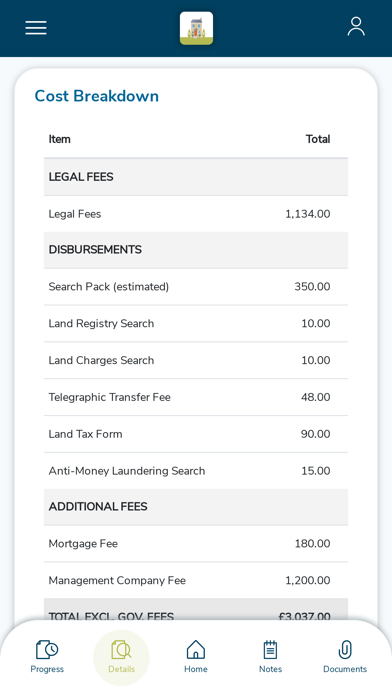Image resolution: width=392 pixels, height=696 pixels.
Task: Go to Home via house icon
Action: click(x=196, y=650)
